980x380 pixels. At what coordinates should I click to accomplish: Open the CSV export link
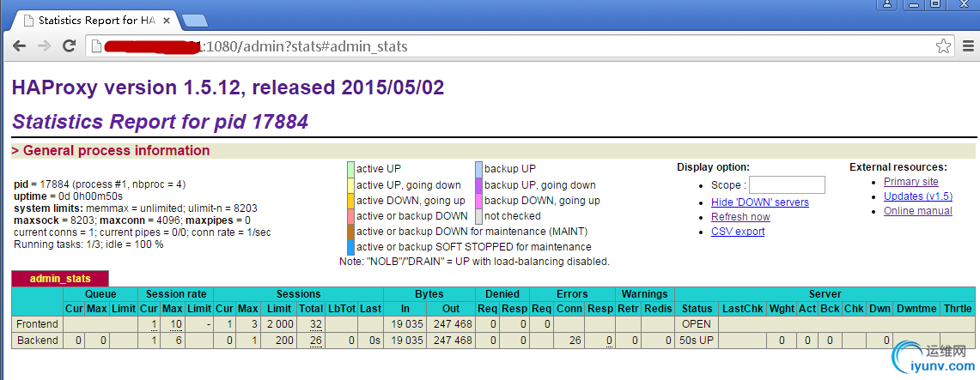(738, 231)
